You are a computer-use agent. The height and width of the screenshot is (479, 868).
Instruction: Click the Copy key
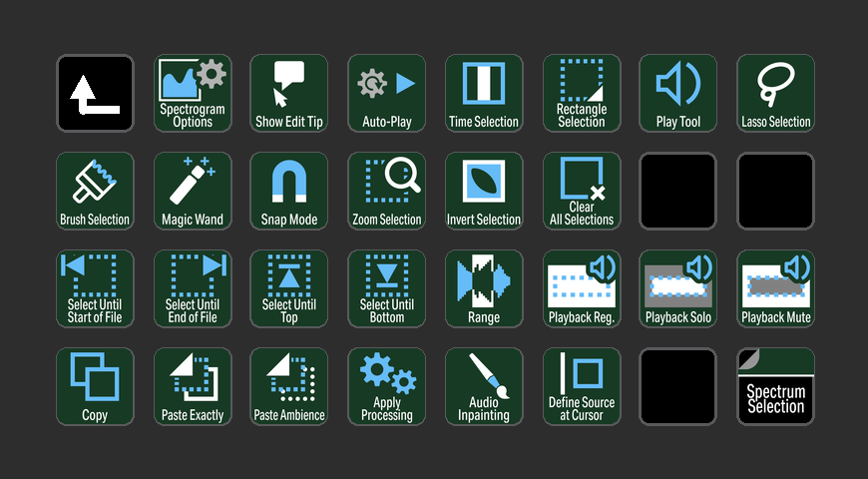(95, 386)
